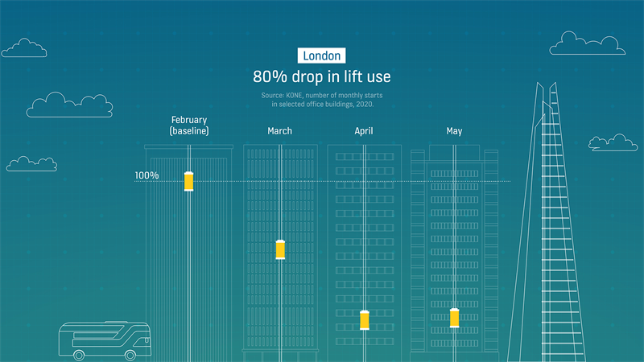Select the April column label
This screenshot has height=362, width=644.
[x=365, y=131]
